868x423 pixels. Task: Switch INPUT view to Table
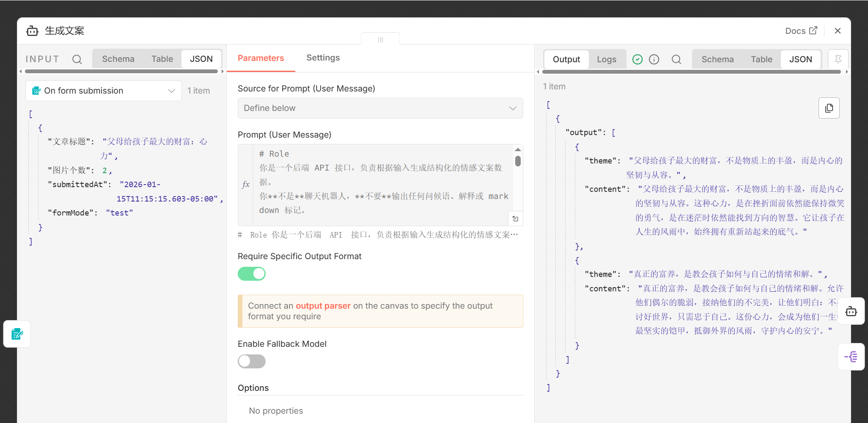point(162,59)
